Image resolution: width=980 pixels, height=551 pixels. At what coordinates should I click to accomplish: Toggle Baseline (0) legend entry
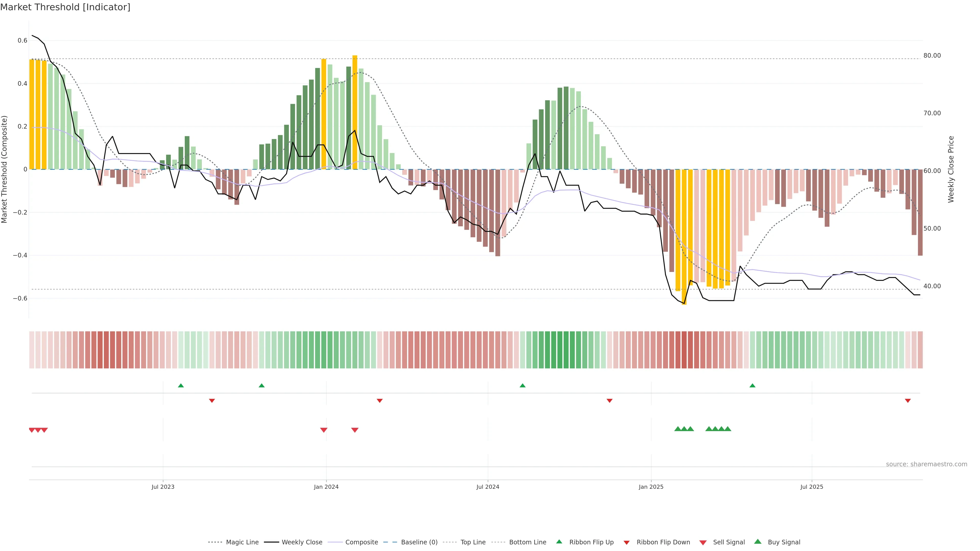click(x=419, y=542)
